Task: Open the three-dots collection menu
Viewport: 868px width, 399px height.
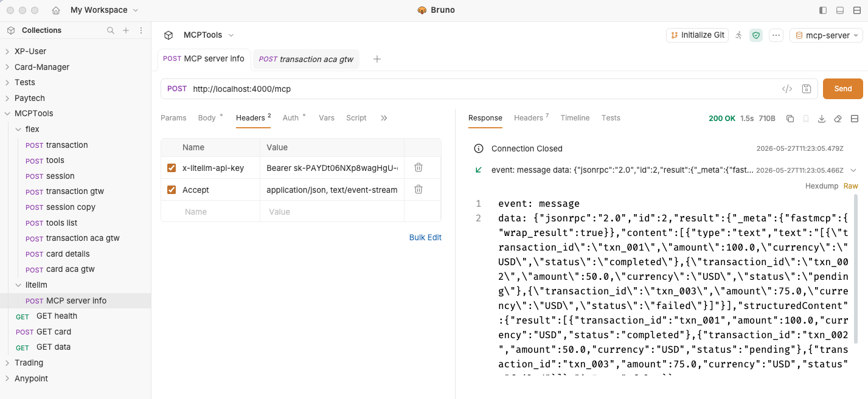Action: [x=776, y=35]
